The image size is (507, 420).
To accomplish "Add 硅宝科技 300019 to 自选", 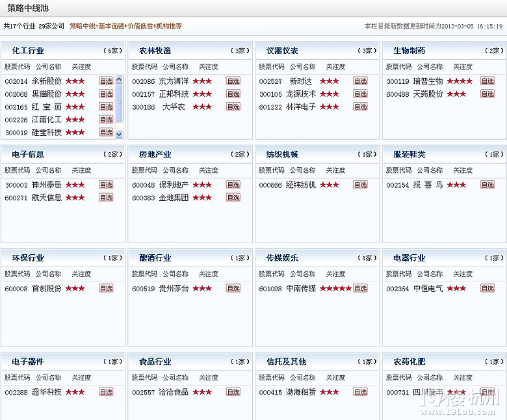I will point(106,132).
